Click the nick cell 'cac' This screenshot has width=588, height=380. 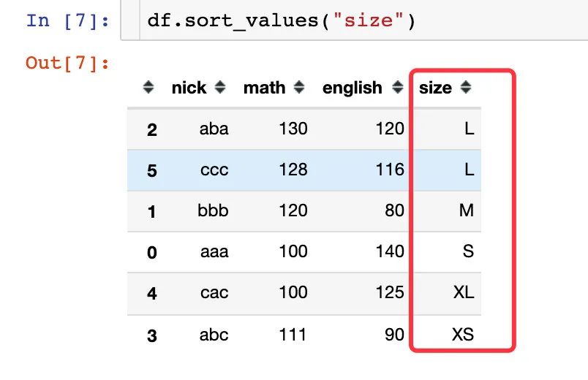(x=214, y=292)
